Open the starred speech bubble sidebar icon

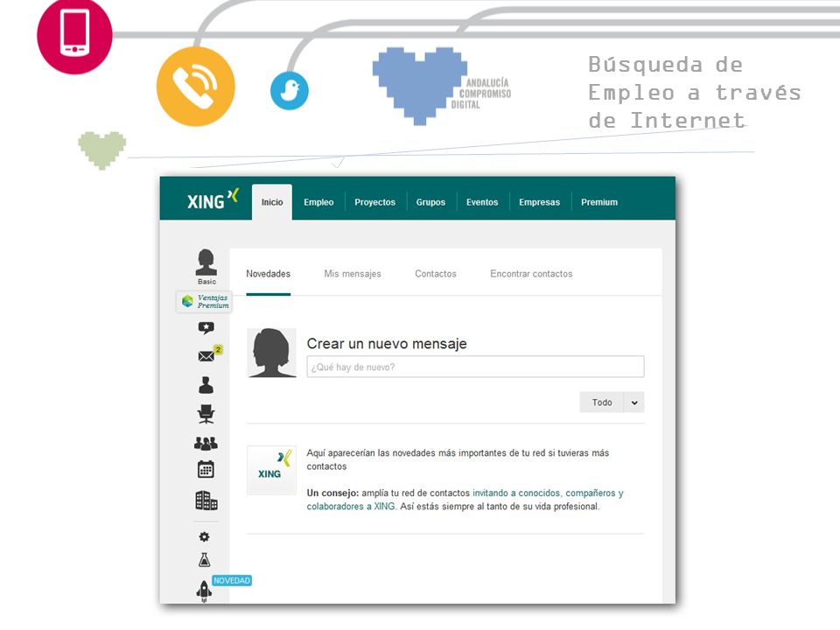point(206,328)
